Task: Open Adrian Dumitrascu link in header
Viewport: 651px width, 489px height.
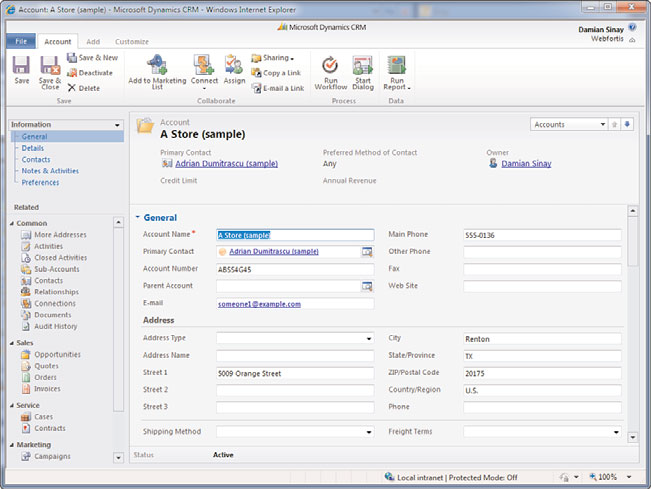Action: click(226, 164)
